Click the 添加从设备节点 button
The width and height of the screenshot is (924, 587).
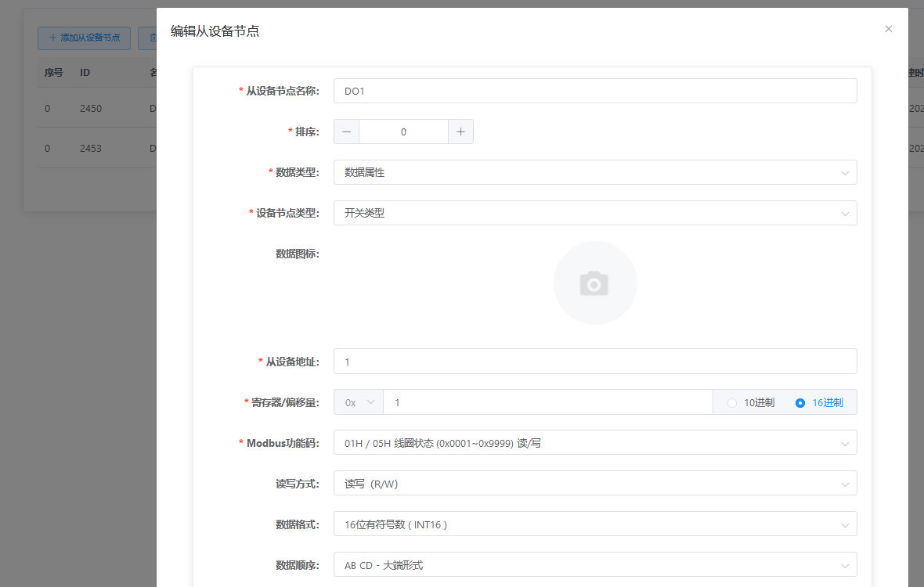coord(84,38)
